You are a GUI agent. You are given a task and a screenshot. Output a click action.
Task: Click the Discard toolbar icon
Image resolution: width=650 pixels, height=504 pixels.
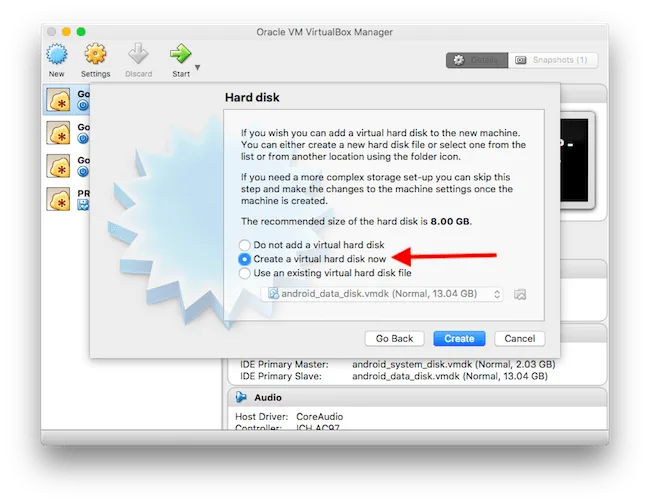138,54
